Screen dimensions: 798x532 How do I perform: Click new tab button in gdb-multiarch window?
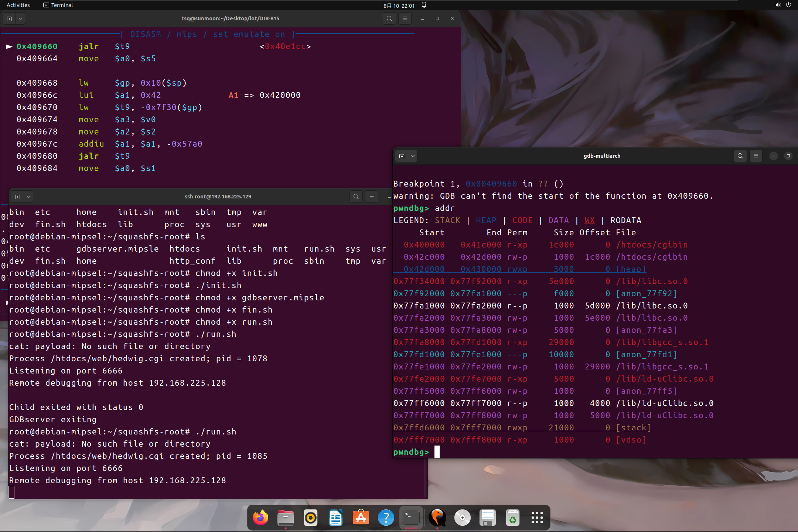click(x=402, y=156)
